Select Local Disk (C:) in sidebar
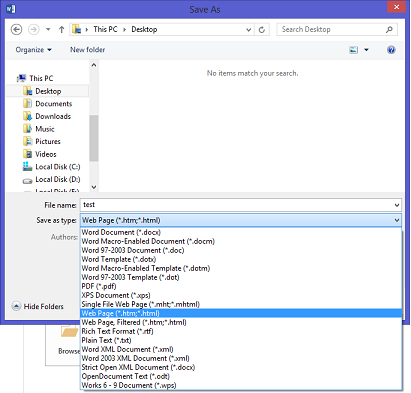Viewport: 411px width, 393px height. 51,167
